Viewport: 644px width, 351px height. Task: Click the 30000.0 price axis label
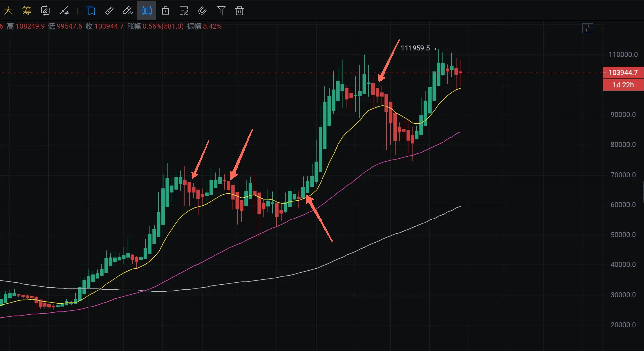pyautogui.click(x=623, y=295)
